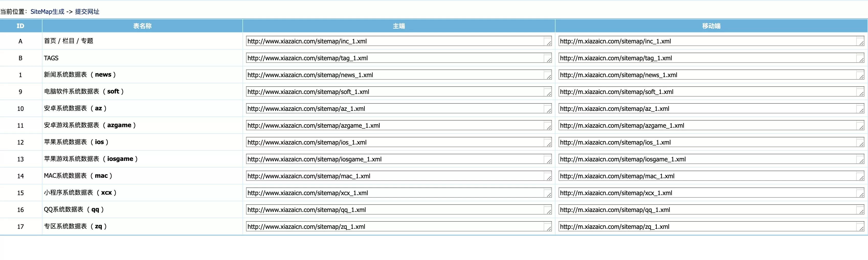
Task: Select 专区系统数据表 (zq) row label
Action: [75, 226]
